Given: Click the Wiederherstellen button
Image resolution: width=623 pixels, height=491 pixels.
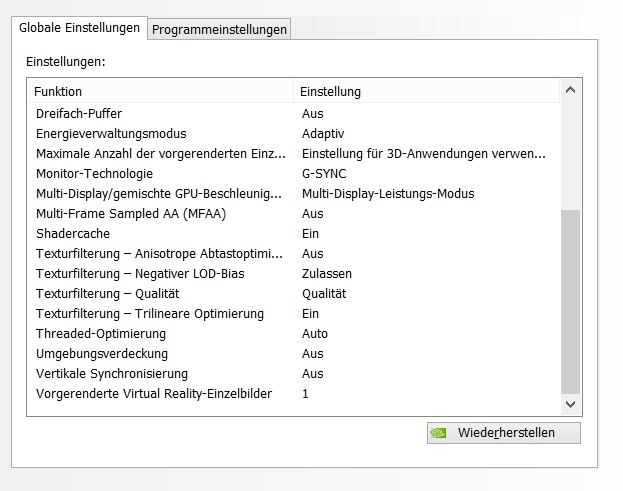Looking at the screenshot, I should [x=504, y=433].
